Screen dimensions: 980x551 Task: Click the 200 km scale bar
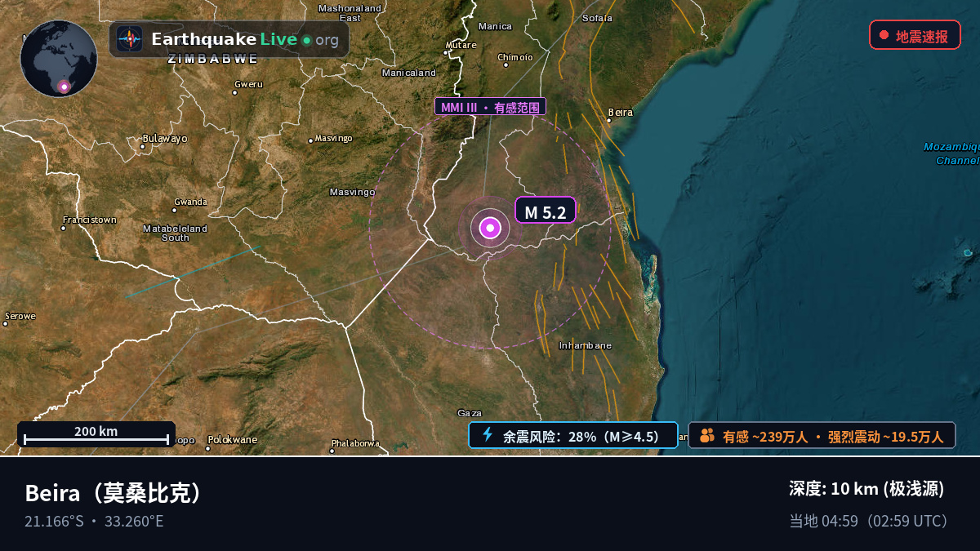click(x=96, y=434)
